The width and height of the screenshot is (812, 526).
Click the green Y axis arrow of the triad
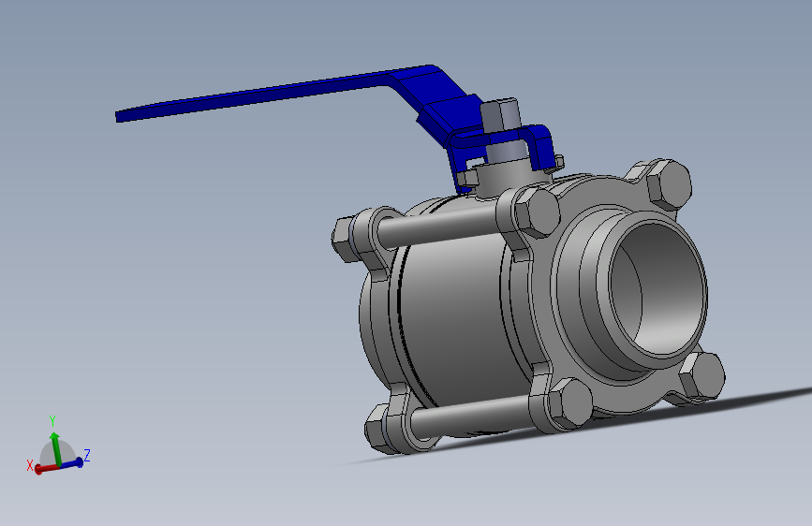pyautogui.click(x=55, y=447)
